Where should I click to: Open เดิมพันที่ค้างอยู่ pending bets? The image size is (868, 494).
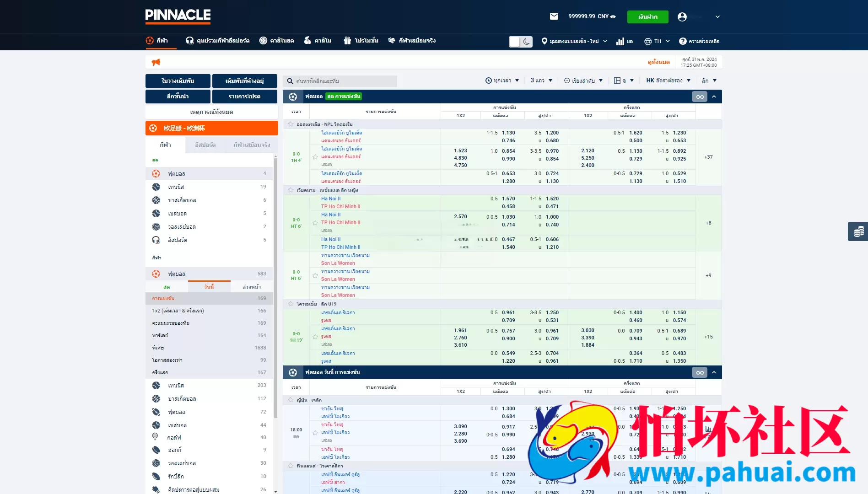pos(245,81)
